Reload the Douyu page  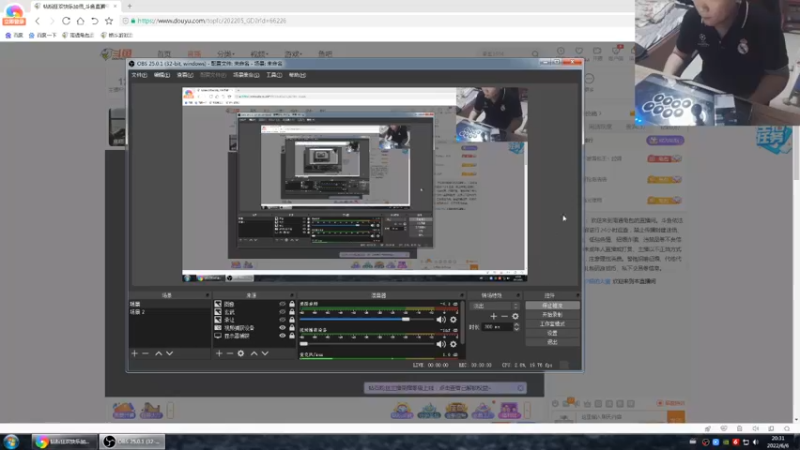click(66, 21)
